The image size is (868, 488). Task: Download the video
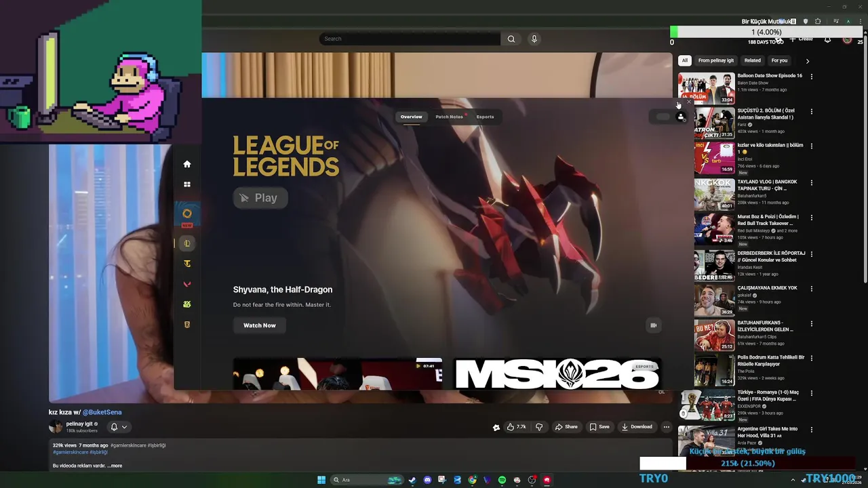point(637,427)
